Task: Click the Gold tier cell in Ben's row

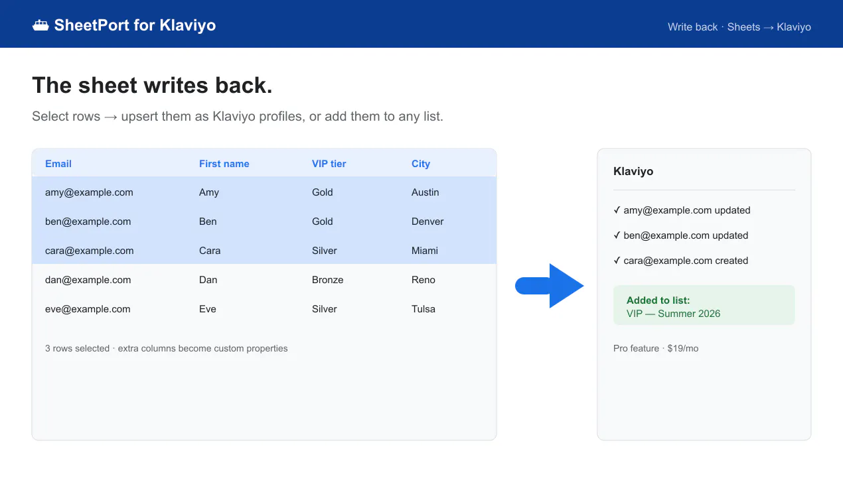Action: (x=323, y=221)
